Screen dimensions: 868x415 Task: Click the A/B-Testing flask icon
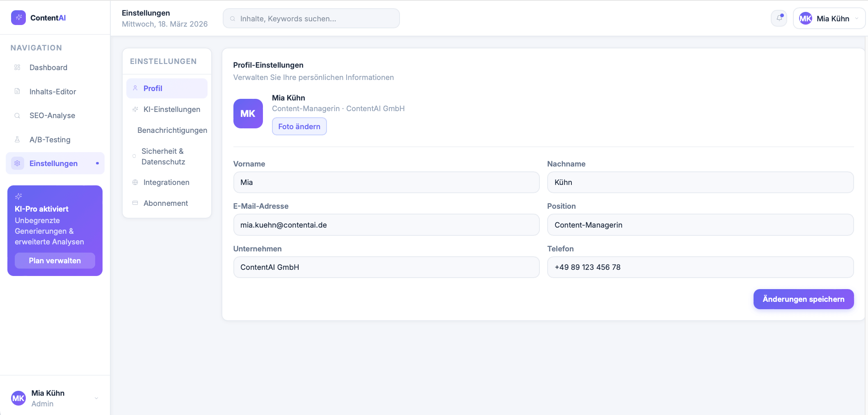point(17,139)
